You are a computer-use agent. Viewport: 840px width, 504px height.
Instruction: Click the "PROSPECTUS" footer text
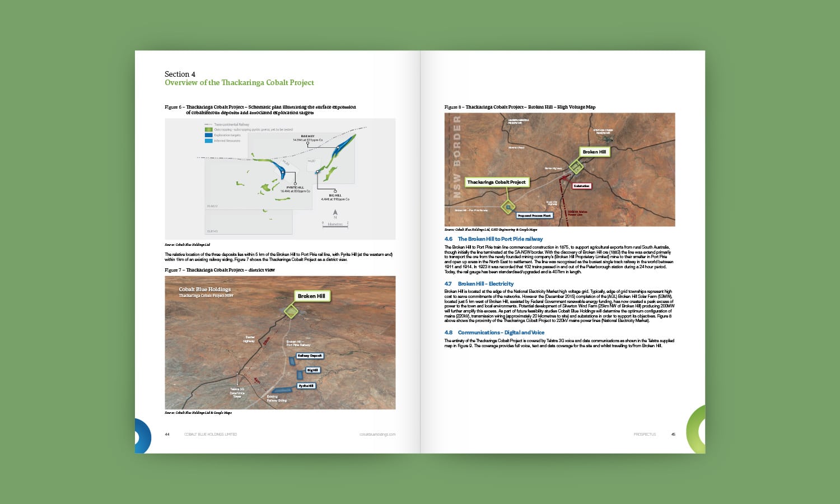(645, 435)
